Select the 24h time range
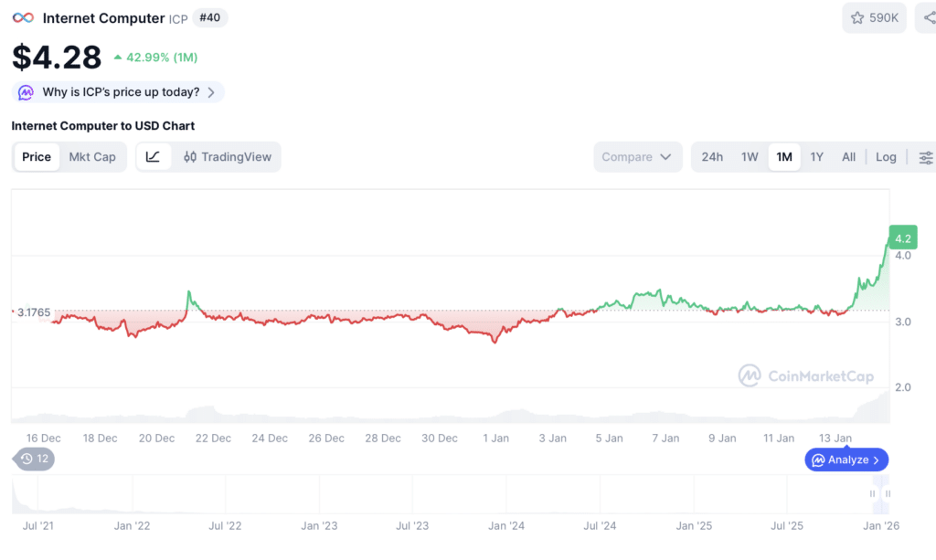Viewport: 936px width, 560px height. click(x=712, y=157)
